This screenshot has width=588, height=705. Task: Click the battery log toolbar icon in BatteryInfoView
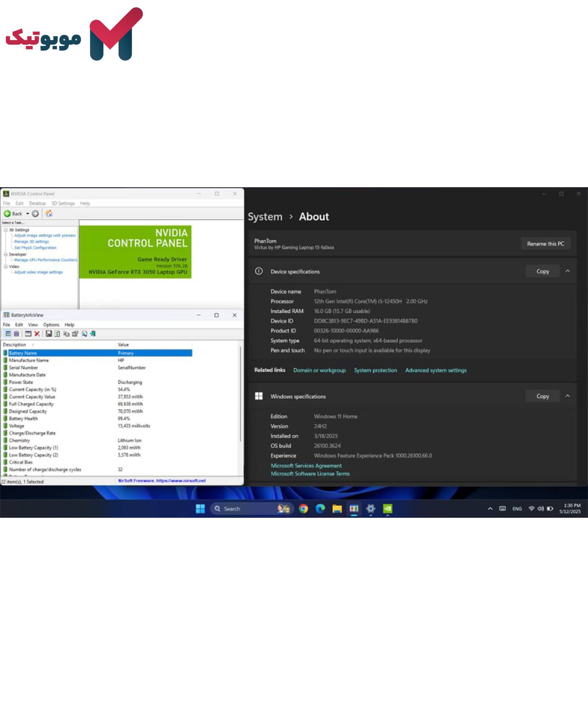pos(16,334)
